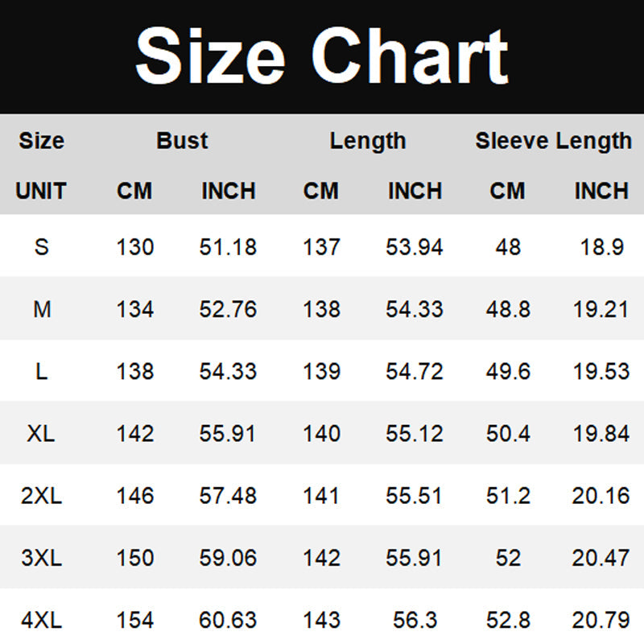Click bust value 130 for size S

(134, 246)
